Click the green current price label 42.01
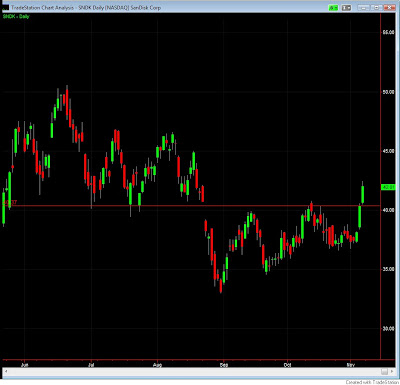This screenshot has height=385, width=400. click(388, 187)
